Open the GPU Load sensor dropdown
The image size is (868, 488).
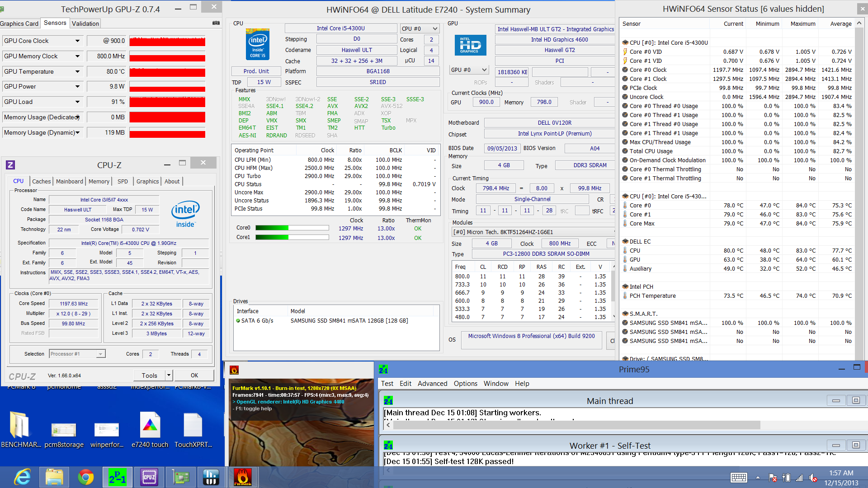click(77, 102)
